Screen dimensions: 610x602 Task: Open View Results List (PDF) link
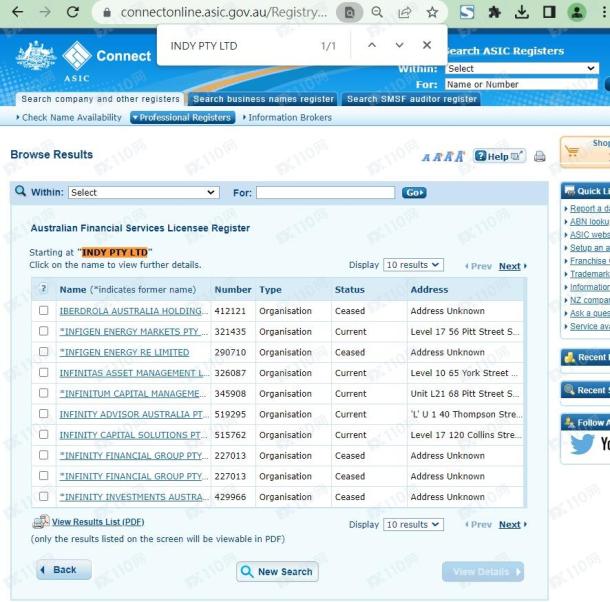coord(98,522)
